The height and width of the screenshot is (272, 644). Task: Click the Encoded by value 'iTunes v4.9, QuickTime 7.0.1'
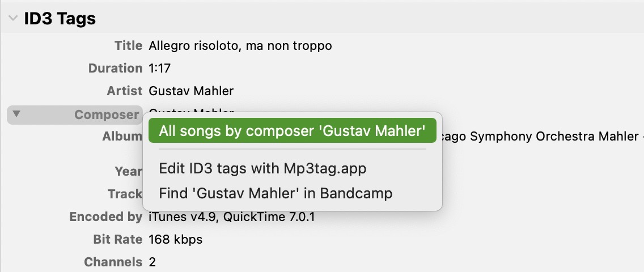click(x=231, y=216)
